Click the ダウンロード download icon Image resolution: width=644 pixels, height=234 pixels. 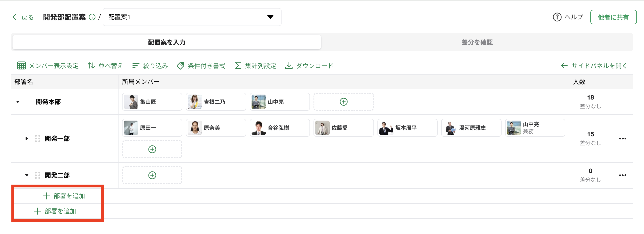pos(289,66)
